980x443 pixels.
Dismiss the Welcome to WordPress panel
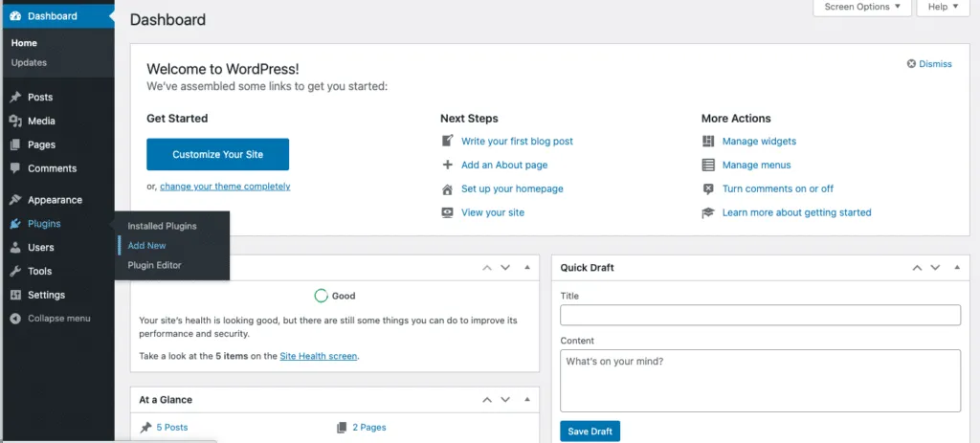click(x=929, y=64)
